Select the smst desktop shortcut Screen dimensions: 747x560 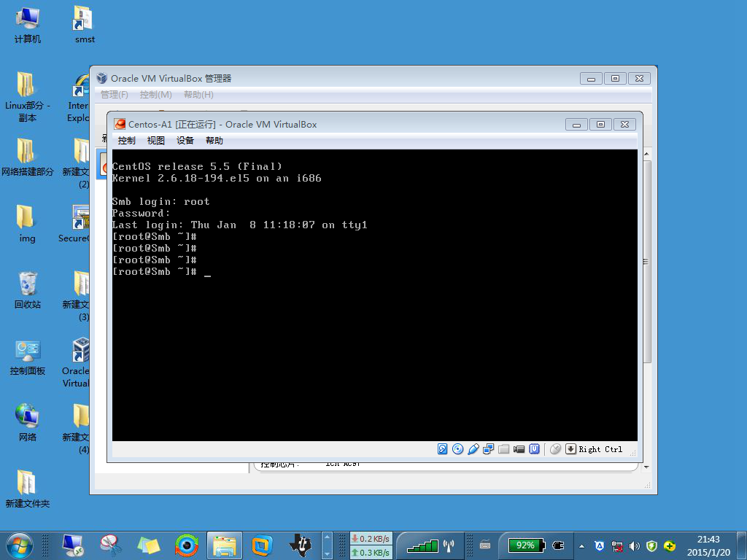85,26
